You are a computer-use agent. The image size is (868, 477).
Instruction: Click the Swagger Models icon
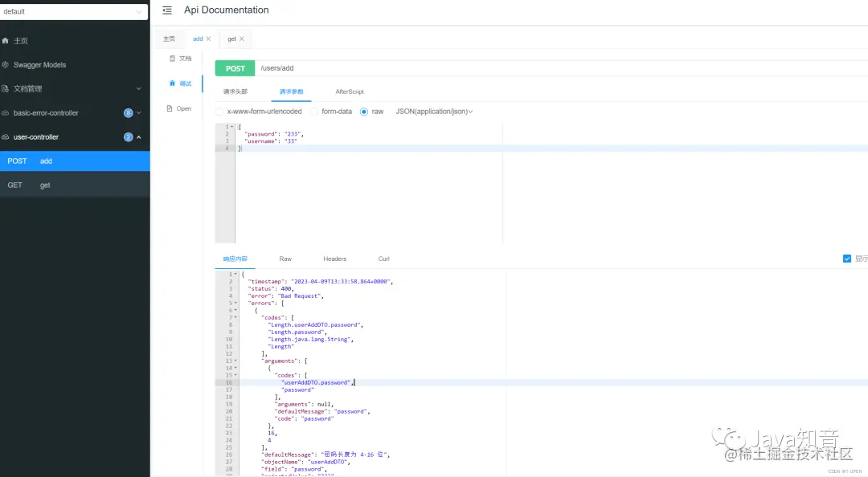(x=5, y=65)
